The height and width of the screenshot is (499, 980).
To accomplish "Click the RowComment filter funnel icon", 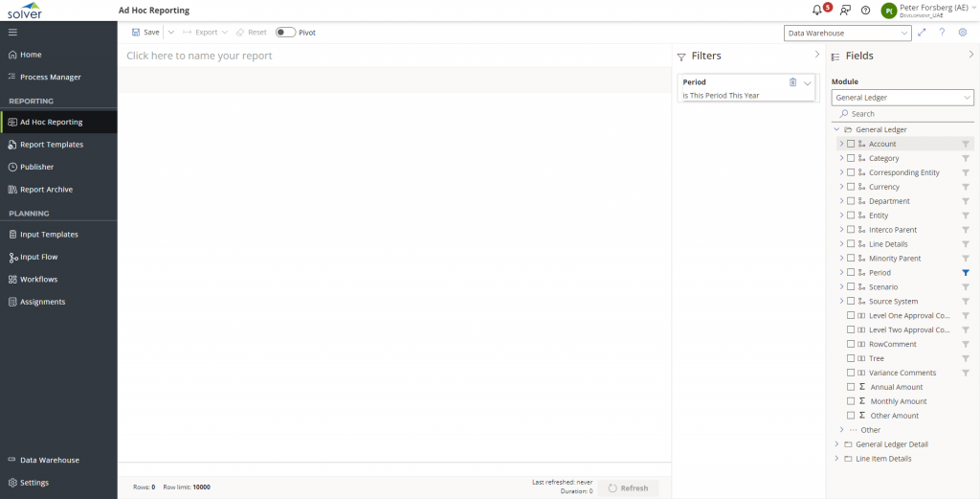I will tap(966, 345).
